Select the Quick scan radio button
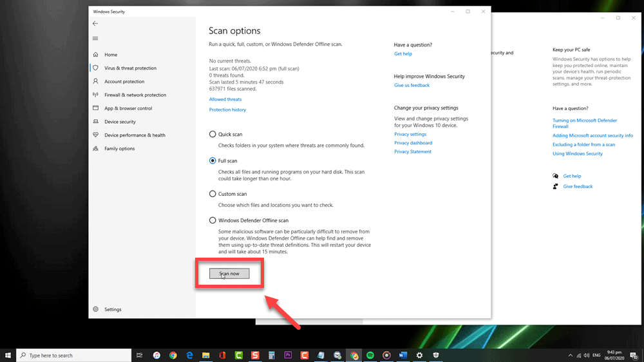 tap(213, 134)
